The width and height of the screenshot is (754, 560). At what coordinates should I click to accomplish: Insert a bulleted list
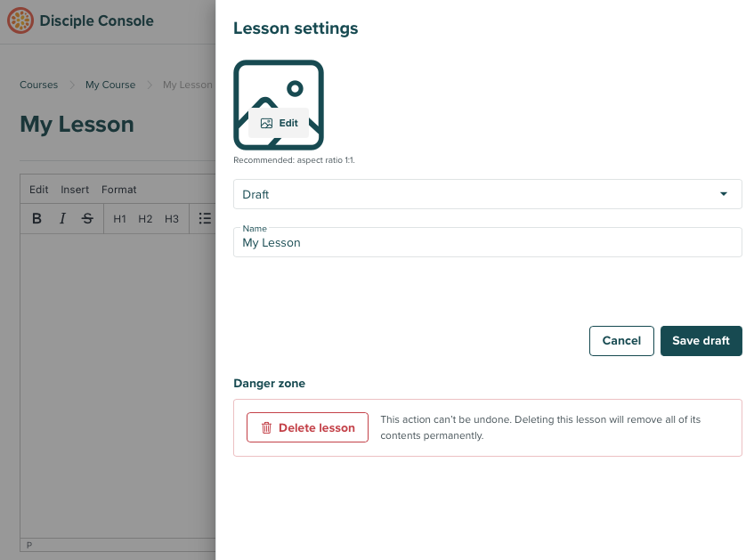pos(205,219)
